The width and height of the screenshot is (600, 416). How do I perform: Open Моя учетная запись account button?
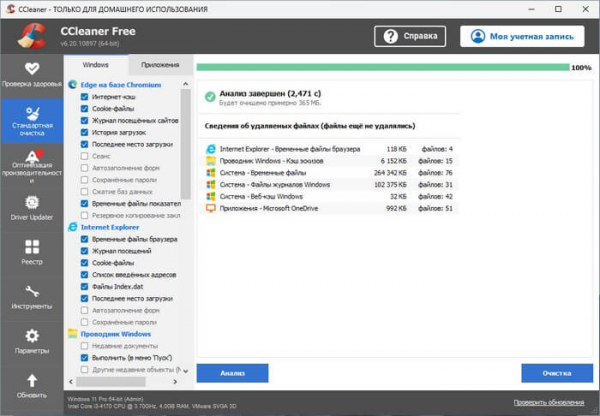[522, 36]
